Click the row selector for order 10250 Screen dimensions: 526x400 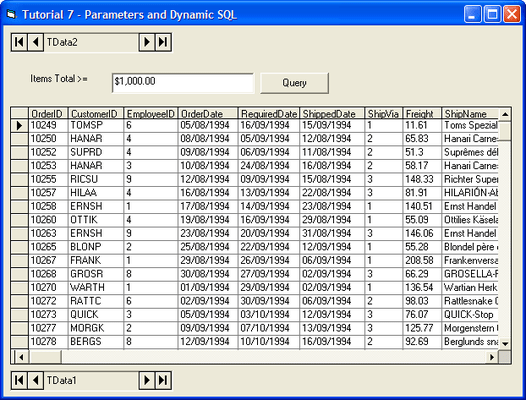19,139
